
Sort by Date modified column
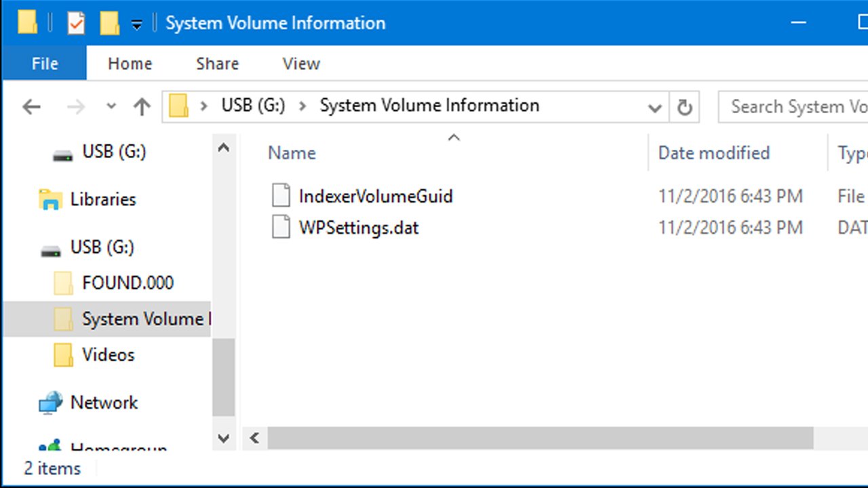[x=713, y=153]
